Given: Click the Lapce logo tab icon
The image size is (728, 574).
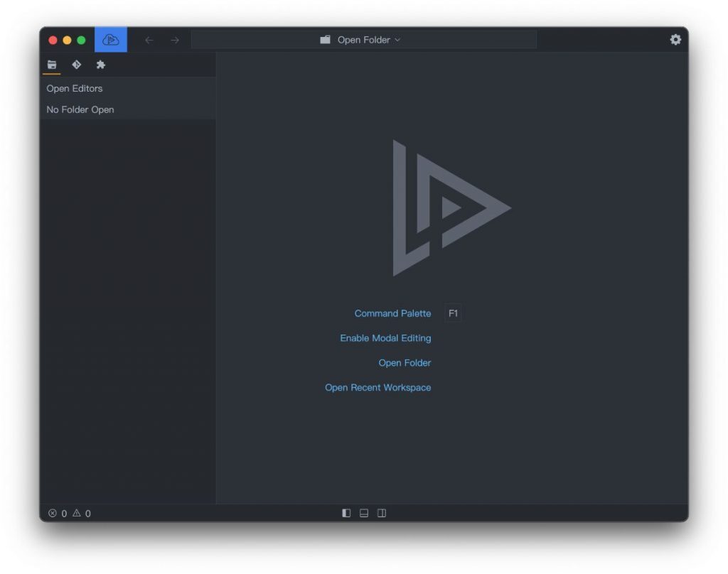Looking at the screenshot, I should tap(111, 40).
